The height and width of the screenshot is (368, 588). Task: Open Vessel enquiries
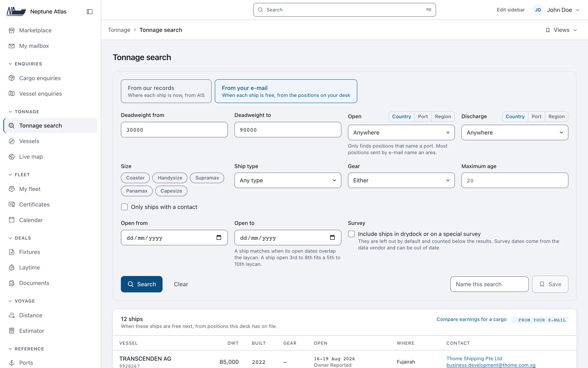(51, 94)
